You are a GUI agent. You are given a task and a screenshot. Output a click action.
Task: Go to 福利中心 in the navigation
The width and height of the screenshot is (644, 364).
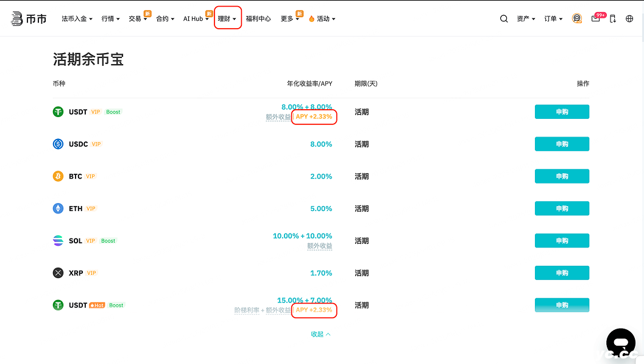coord(258,19)
